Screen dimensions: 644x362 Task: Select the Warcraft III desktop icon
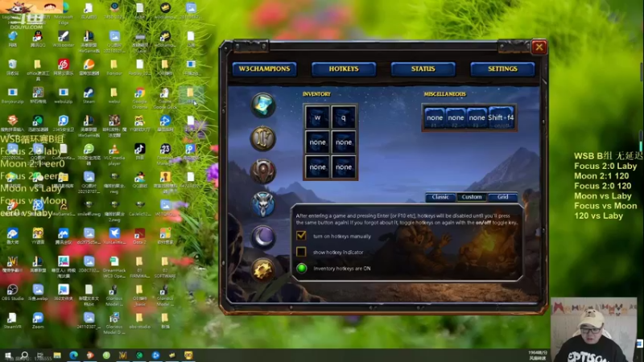pyautogui.click(x=12, y=265)
